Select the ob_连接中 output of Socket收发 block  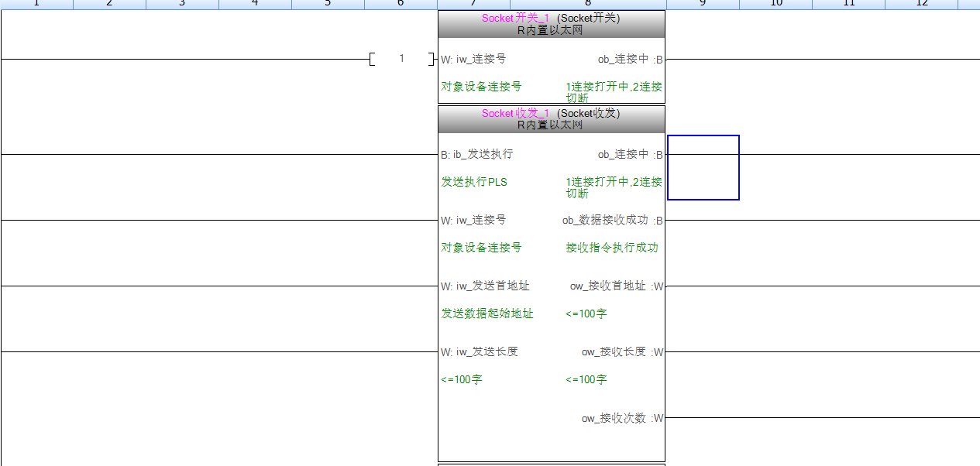point(629,155)
